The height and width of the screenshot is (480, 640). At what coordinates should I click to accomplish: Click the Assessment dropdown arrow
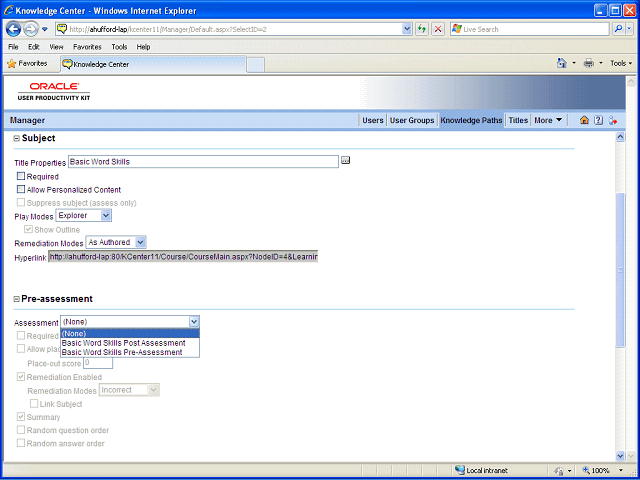pos(194,322)
